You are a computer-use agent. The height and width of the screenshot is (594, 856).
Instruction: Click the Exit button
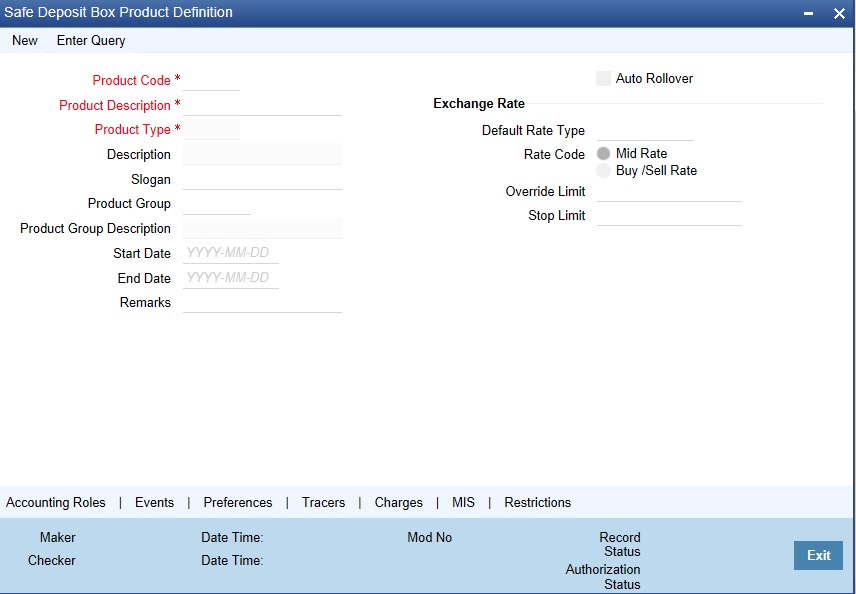coord(818,555)
